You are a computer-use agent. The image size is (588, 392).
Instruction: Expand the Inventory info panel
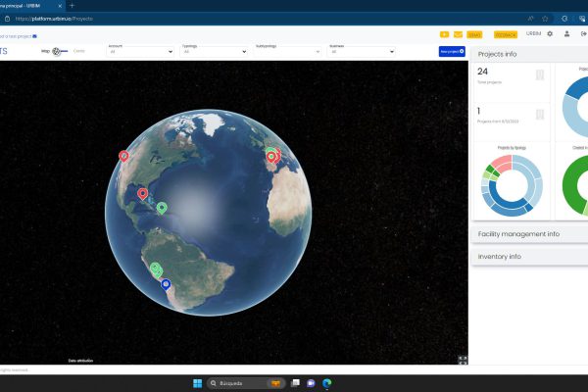(x=529, y=257)
